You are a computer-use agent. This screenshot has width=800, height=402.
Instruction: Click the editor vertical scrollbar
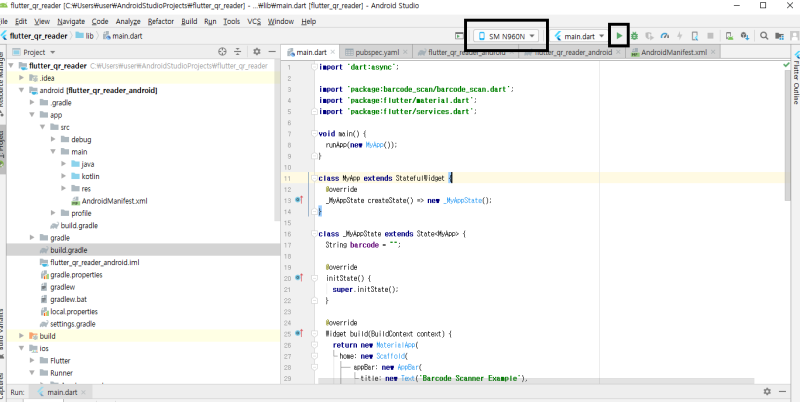787,135
